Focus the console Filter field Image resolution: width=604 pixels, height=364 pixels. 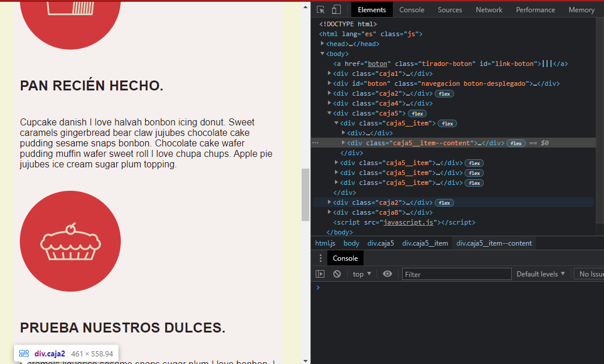pos(456,274)
